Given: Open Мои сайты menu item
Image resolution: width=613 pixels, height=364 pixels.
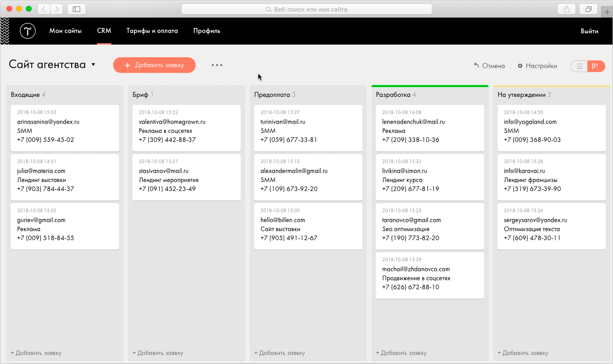Looking at the screenshot, I should (65, 31).
